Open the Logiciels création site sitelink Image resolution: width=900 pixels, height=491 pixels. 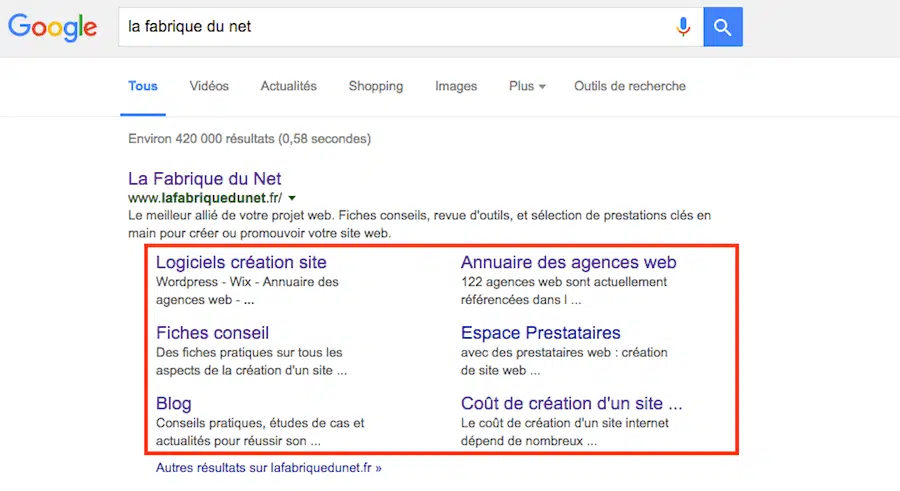tap(241, 263)
